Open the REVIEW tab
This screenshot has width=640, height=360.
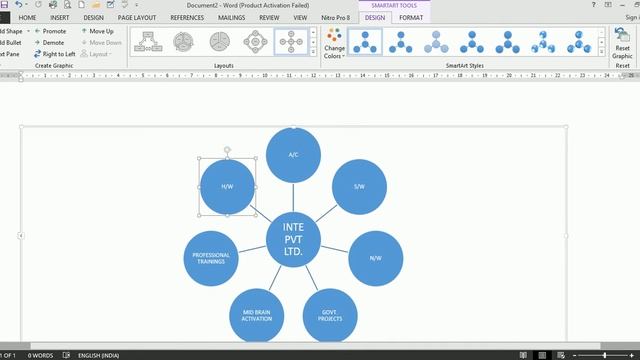pos(269,18)
